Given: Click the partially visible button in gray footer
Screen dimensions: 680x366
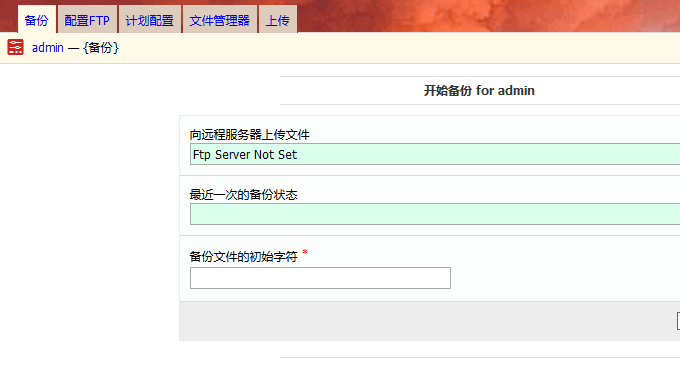Looking at the screenshot, I should click(x=678, y=321).
